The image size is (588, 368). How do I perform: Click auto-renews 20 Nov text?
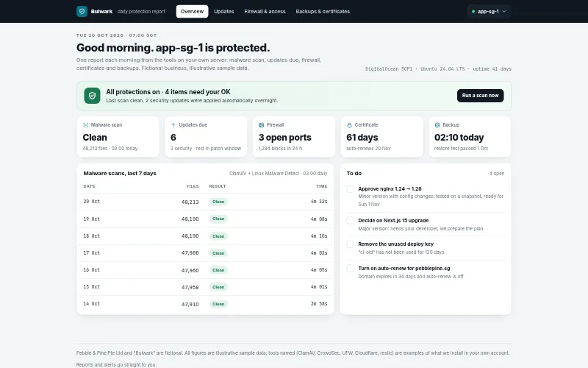(368, 149)
